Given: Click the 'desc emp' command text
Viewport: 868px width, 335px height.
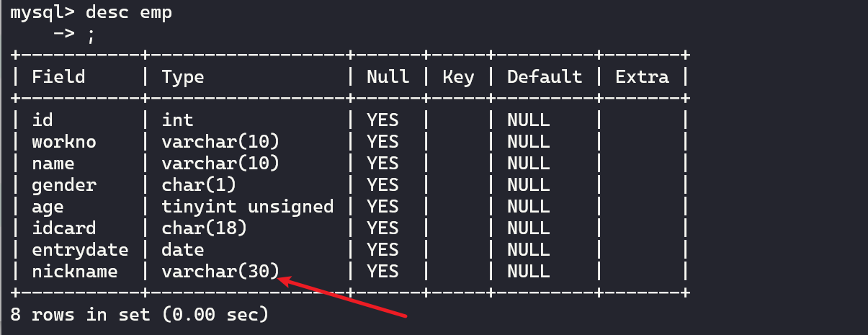Looking at the screenshot, I should click(128, 14).
